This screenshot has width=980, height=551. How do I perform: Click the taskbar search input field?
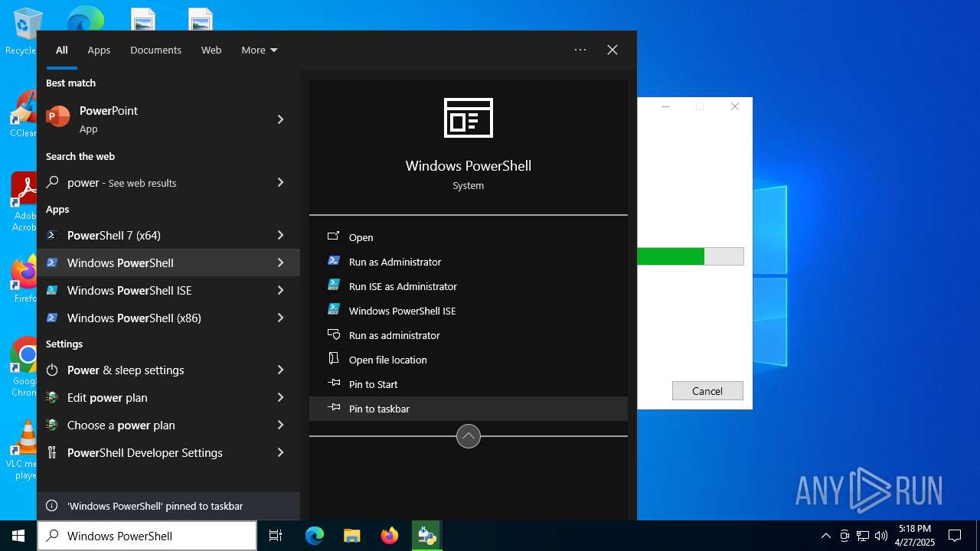pyautogui.click(x=147, y=536)
